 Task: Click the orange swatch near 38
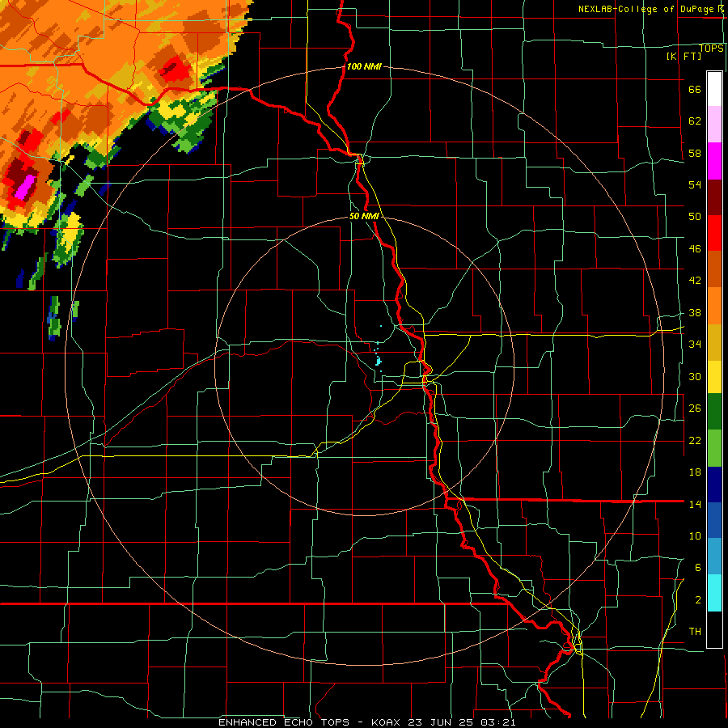[x=714, y=306]
